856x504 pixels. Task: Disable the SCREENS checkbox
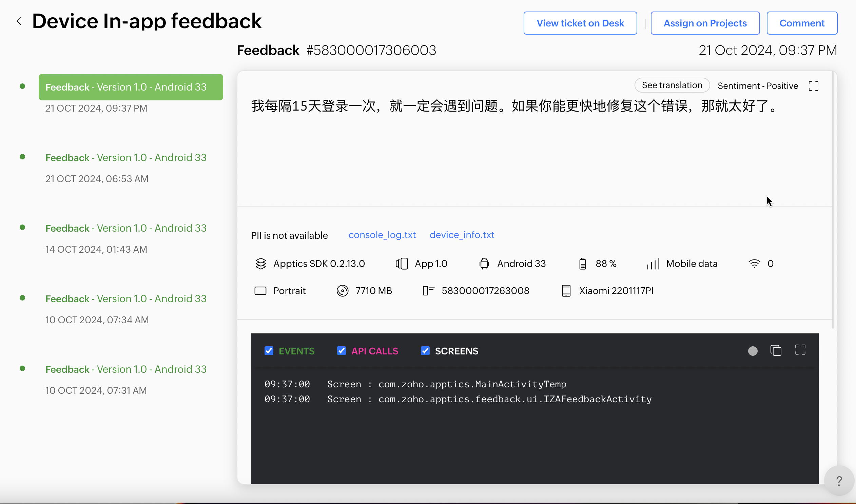tap(425, 351)
